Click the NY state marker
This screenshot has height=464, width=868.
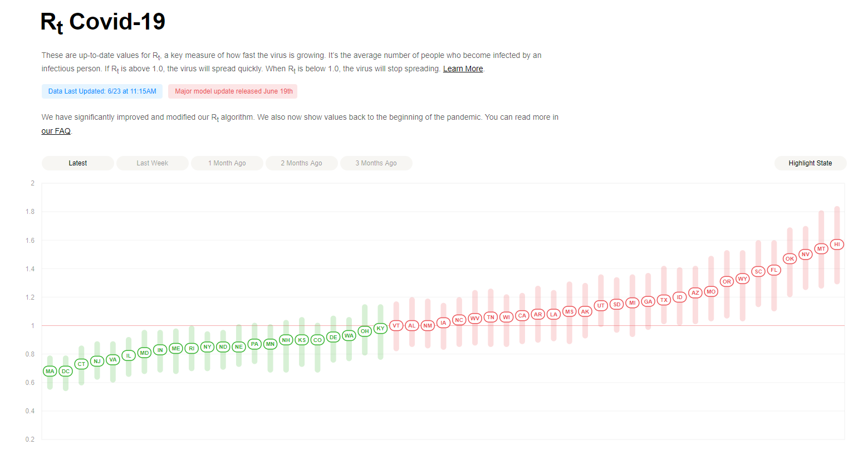tap(207, 347)
